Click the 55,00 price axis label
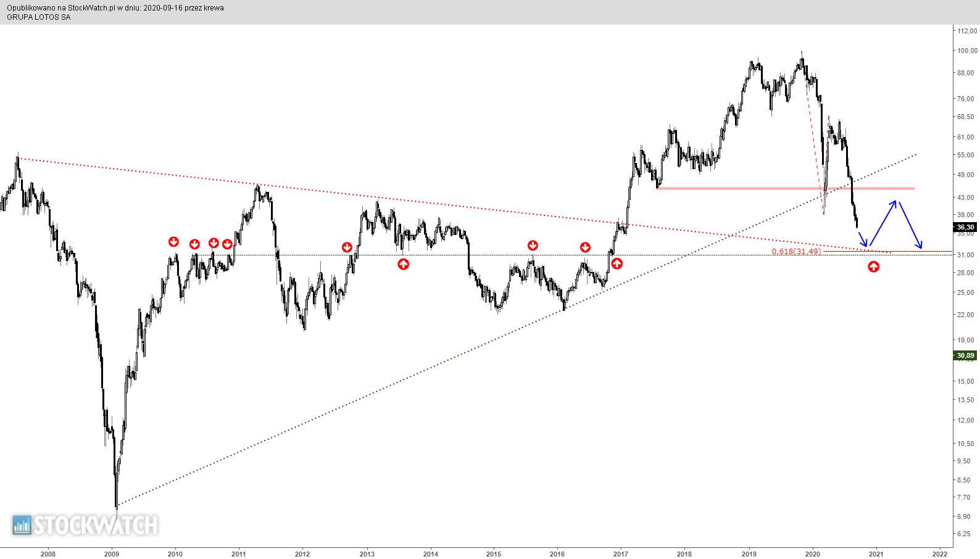980x559 pixels. coord(965,155)
